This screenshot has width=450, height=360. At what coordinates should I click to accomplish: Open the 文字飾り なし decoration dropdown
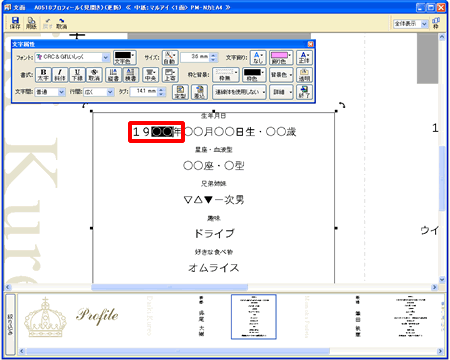258,58
